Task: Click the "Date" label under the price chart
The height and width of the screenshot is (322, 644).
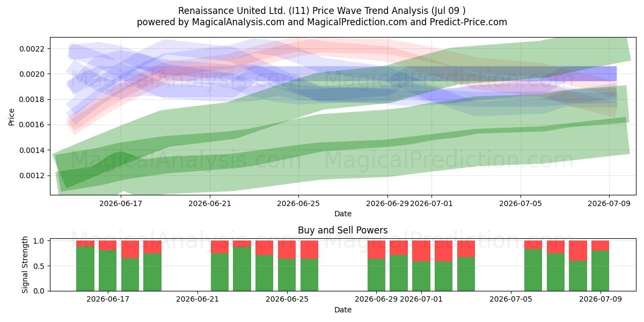Action: (x=343, y=214)
